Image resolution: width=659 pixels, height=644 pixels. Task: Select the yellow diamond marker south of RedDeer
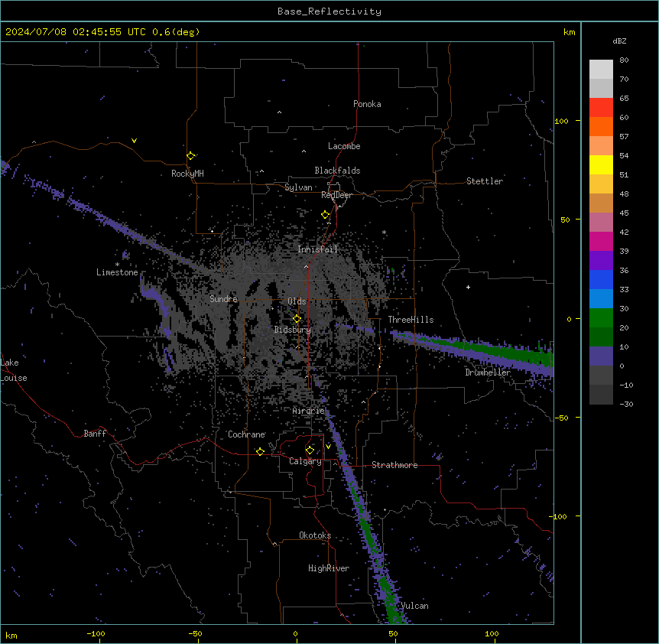tap(325, 215)
